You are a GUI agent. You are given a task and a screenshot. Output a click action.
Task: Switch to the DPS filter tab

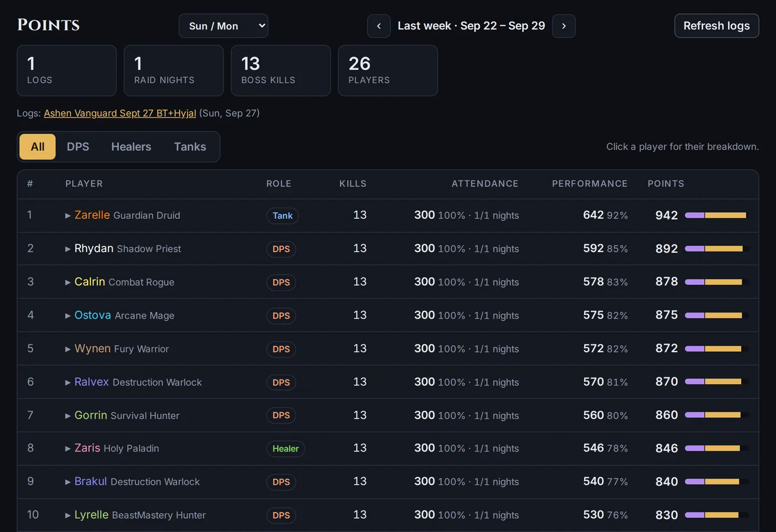[78, 147]
